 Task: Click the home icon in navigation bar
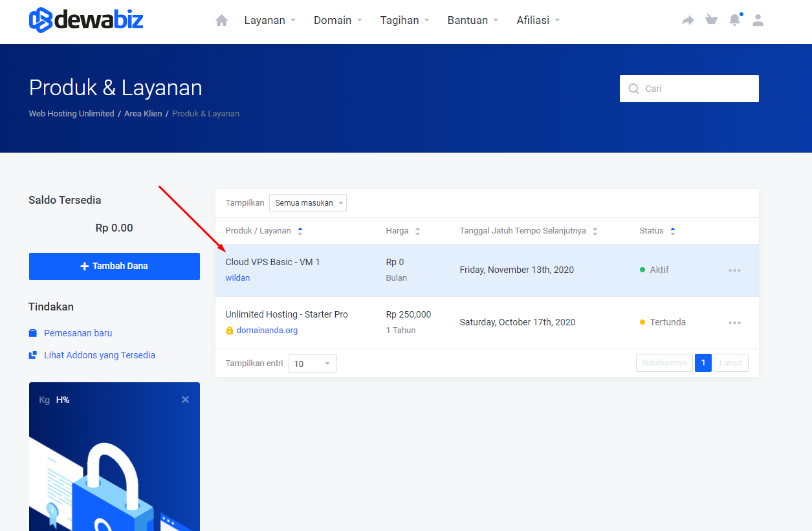pos(222,21)
